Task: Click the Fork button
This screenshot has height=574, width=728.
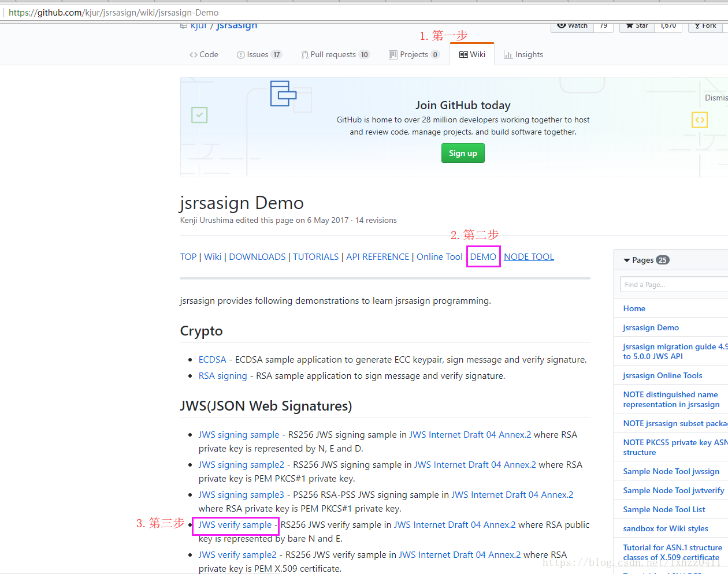Action: [x=705, y=26]
